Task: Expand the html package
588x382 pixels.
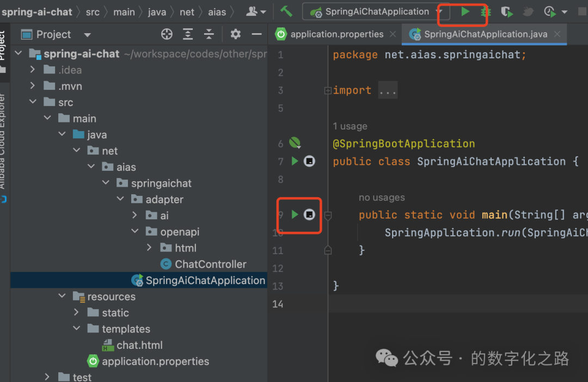Action: coord(150,247)
